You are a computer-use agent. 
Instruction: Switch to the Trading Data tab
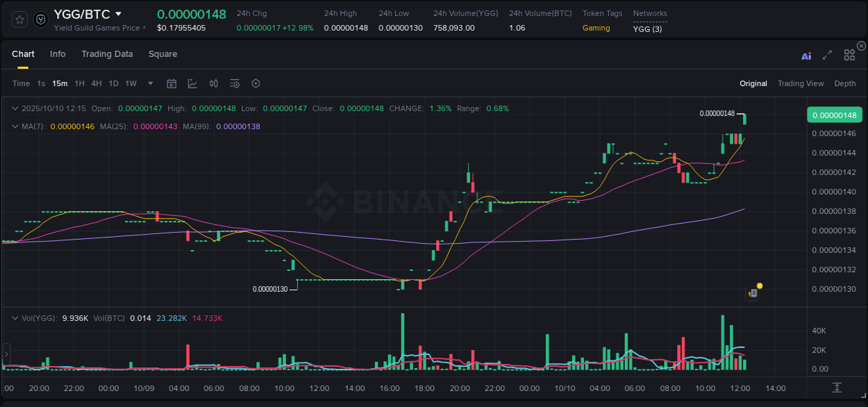(x=107, y=53)
